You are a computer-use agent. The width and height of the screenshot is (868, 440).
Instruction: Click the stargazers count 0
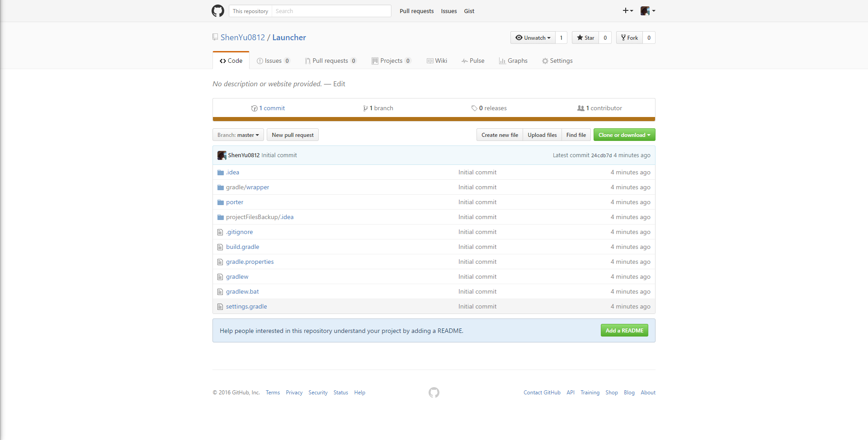605,37
